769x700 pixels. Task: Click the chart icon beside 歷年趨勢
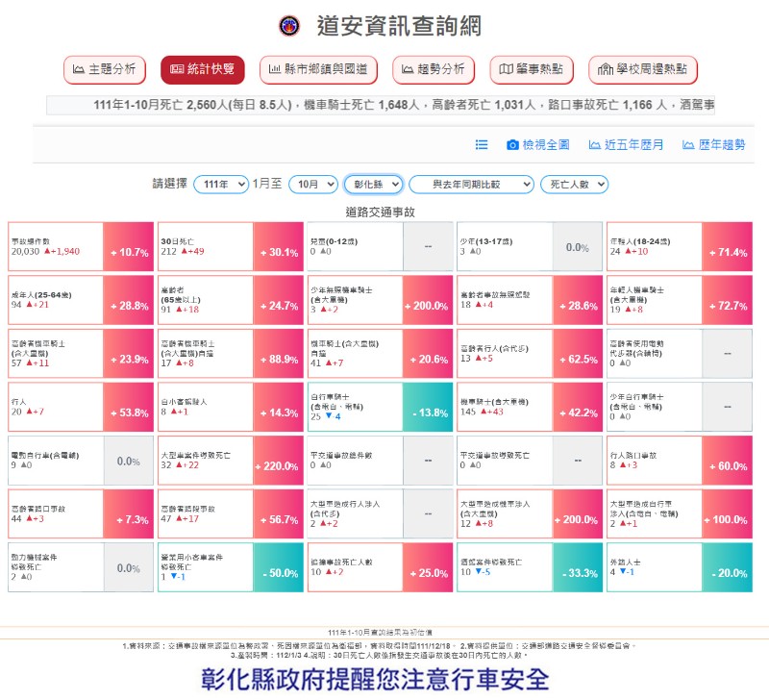coord(687,145)
